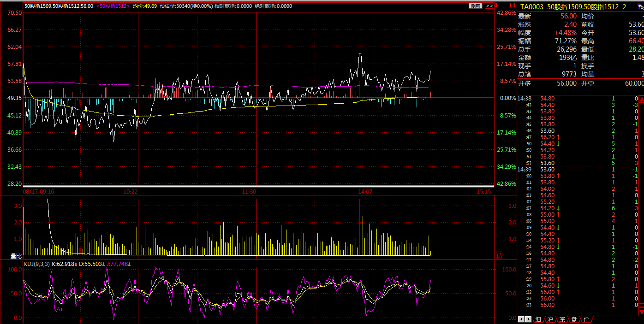The image size is (644, 324).
Task: Open the 深 tab
Action: 562,319
